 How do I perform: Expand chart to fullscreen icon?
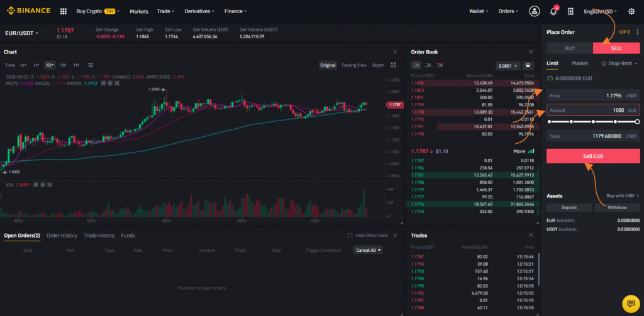pyautogui.click(x=394, y=65)
